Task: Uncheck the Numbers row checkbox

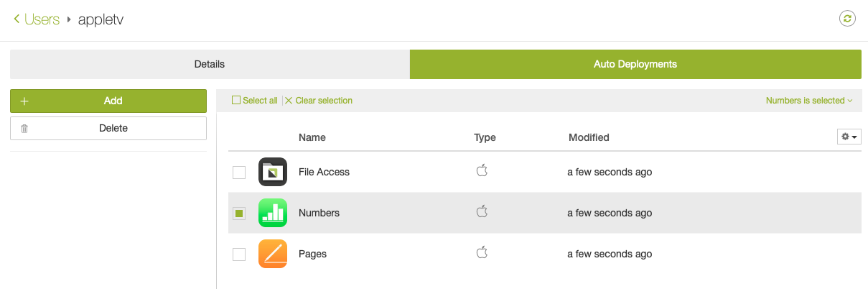Action: pyautogui.click(x=239, y=214)
